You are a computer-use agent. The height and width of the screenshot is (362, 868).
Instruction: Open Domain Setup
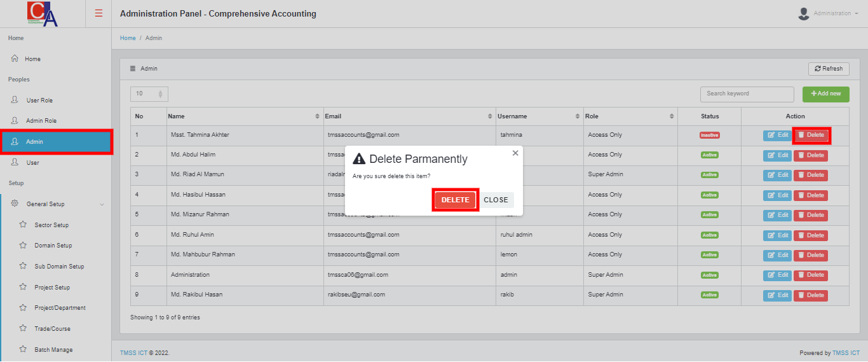(53, 246)
